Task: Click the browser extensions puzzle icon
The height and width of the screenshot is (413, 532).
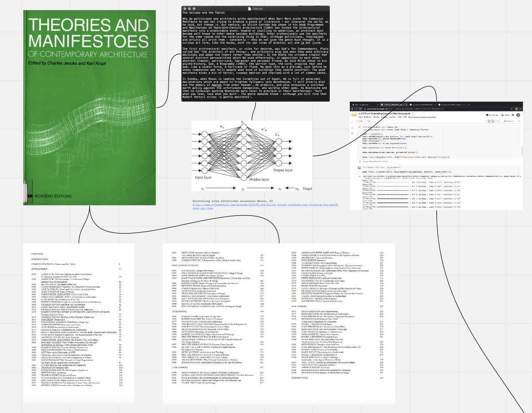Action: coord(512,109)
